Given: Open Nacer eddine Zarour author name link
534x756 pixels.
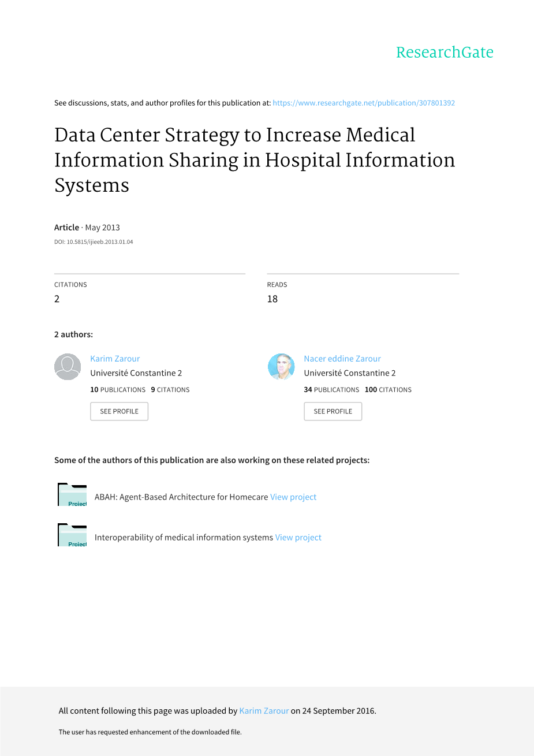Looking at the screenshot, I should [342, 359].
